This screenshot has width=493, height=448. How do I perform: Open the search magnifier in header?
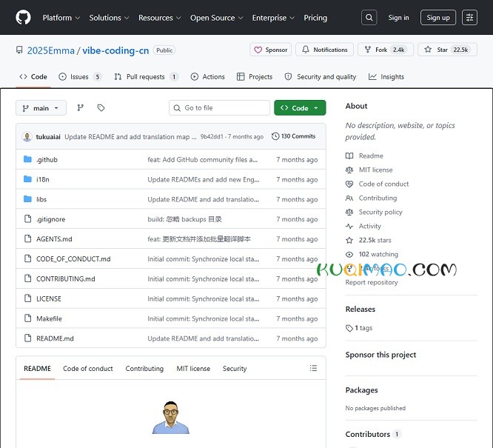pyautogui.click(x=369, y=17)
